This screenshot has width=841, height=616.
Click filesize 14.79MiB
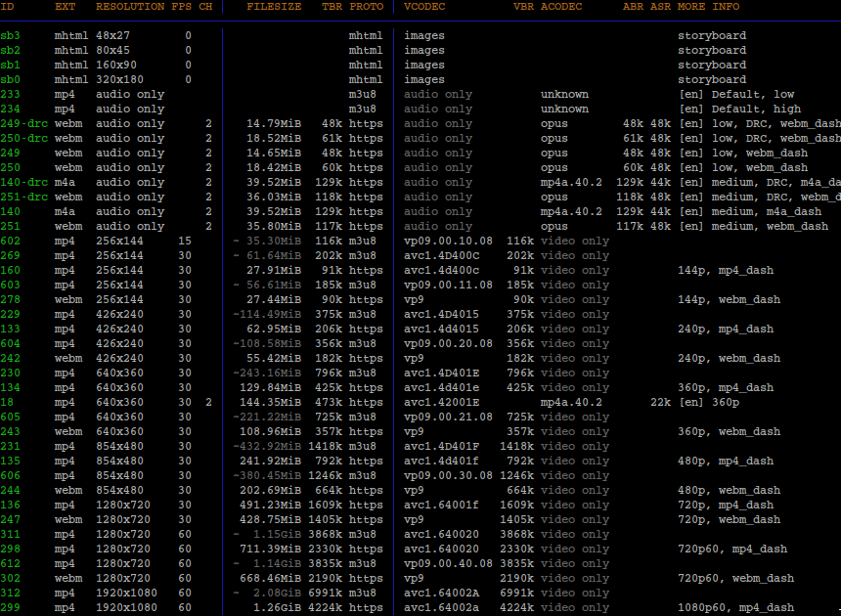click(x=274, y=123)
